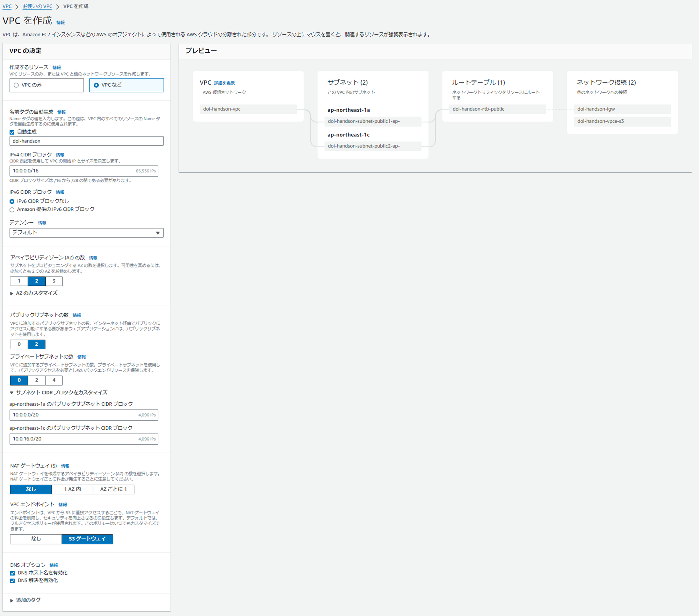Click 詳細を表示 link in VPC preview

point(224,83)
